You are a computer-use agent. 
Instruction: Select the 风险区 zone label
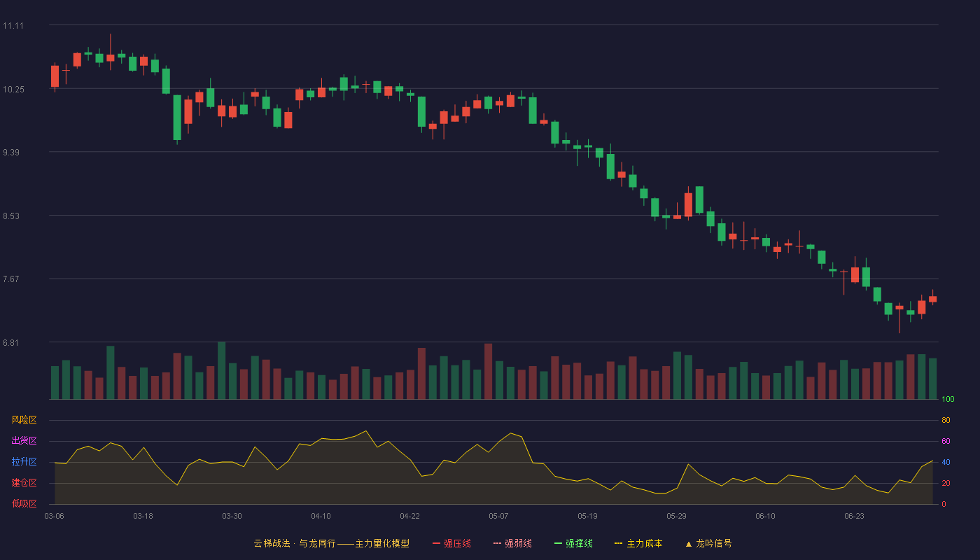24,420
